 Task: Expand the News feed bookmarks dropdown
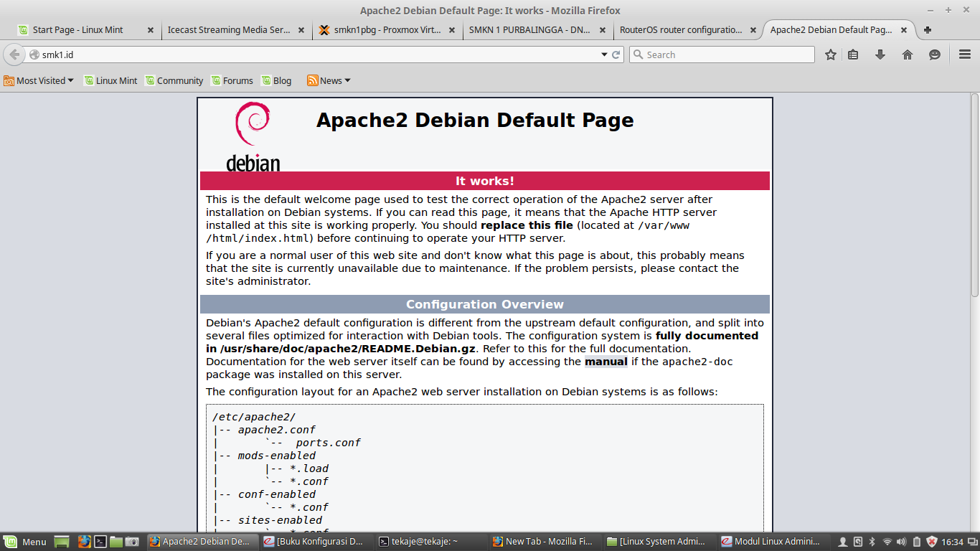click(329, 80)
